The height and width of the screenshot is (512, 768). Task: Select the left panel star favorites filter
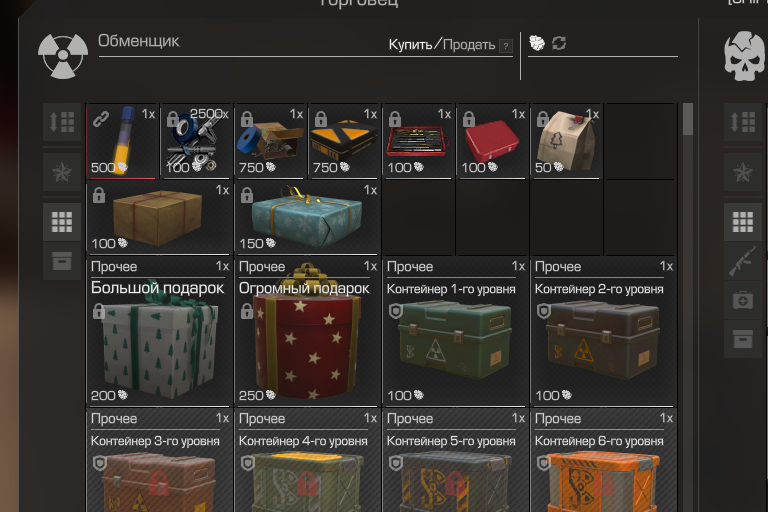pyautogui.click(x=62, y=172)
